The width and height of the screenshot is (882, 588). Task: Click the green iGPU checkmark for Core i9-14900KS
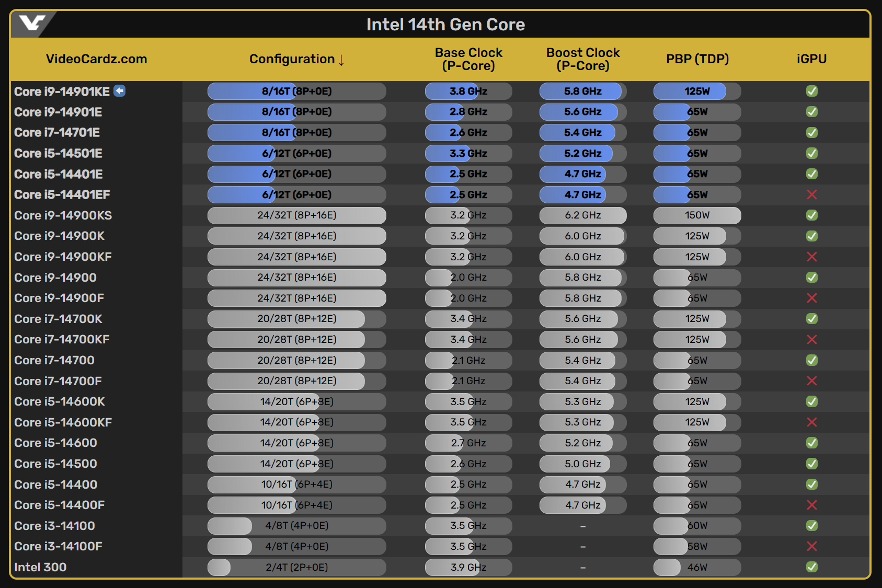812,215
